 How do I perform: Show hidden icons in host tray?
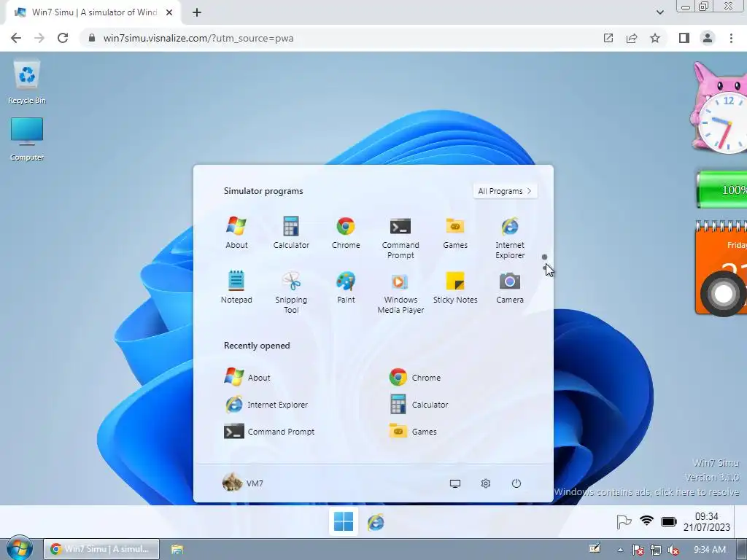tap(620, 550)
